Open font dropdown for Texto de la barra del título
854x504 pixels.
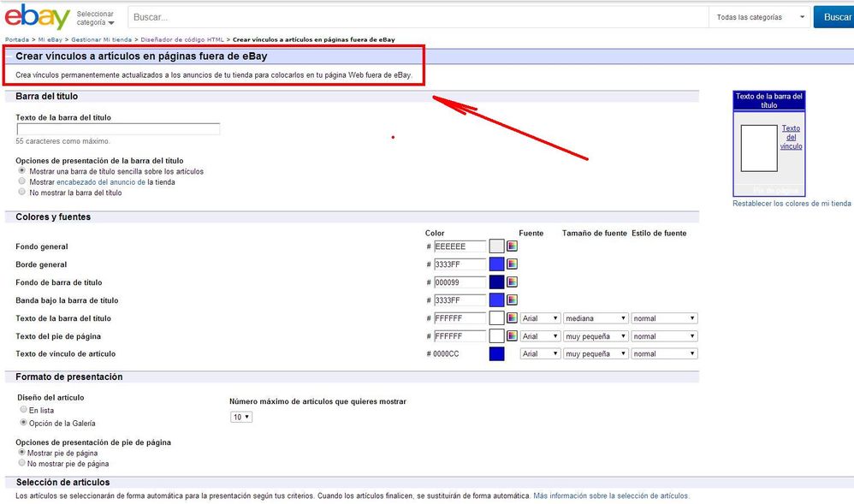(540, 318)
